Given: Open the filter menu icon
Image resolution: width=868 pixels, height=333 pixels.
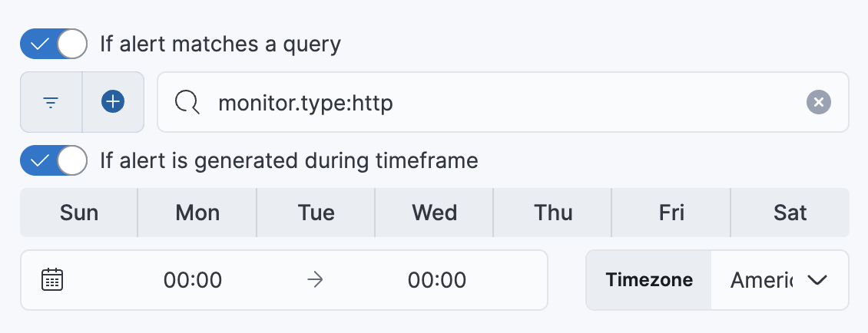Looking at the screenshot, I should click(x=51, y=102).
